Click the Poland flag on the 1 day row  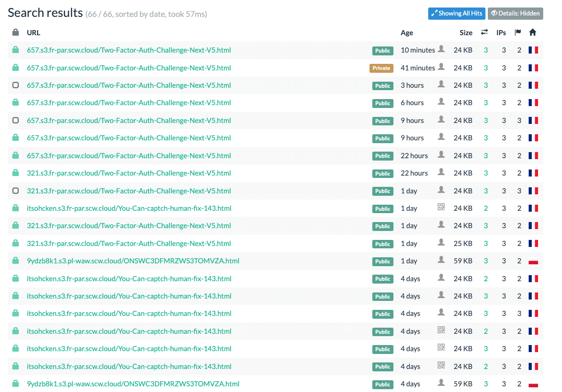pyautogui.click(x=533, y=261)
